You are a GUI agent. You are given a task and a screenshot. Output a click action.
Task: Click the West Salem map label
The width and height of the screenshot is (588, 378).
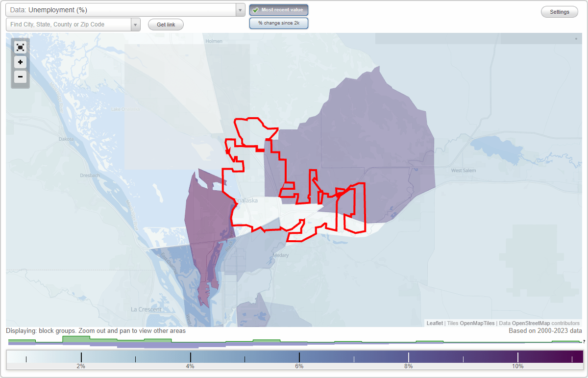click(x=464, y=170)
